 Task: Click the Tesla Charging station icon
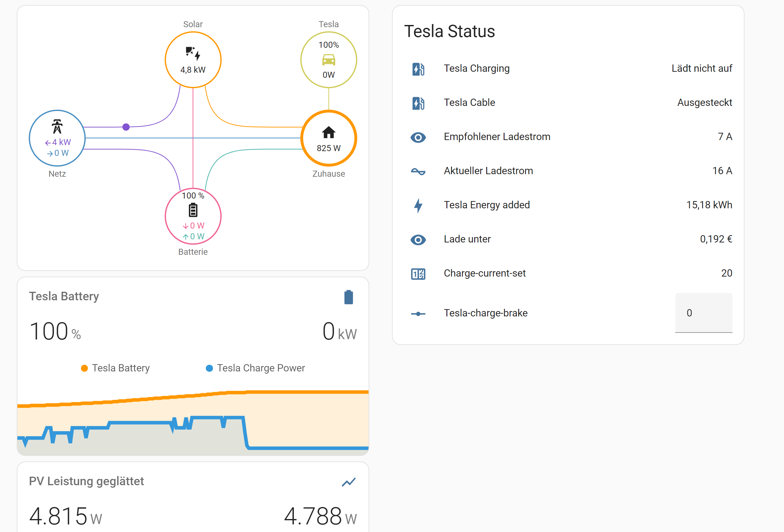tap(418, 69)
